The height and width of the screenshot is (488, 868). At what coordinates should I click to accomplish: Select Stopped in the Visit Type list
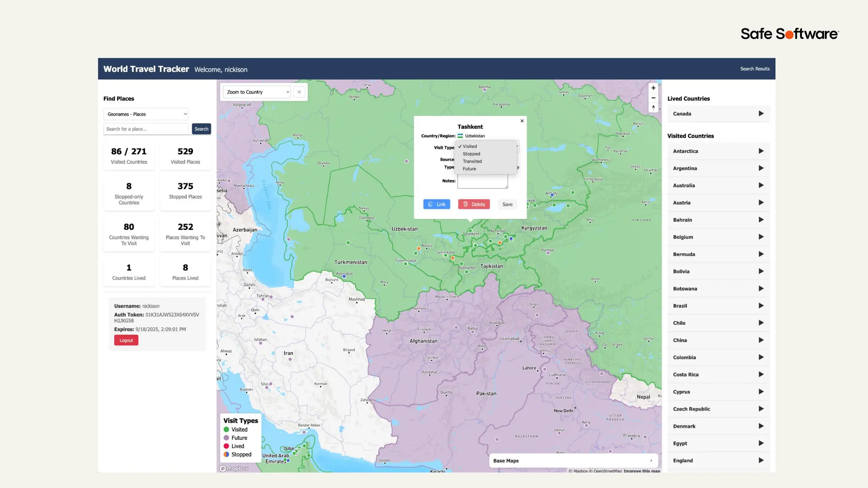click(471, 154)
